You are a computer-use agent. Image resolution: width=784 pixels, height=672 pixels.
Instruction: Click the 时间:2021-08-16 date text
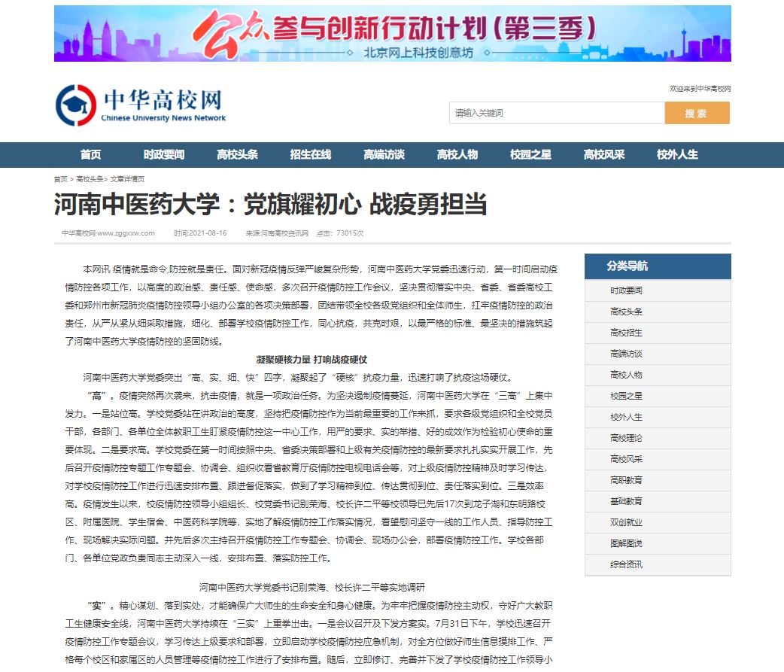pyautogui.click(x=200, y=233)
